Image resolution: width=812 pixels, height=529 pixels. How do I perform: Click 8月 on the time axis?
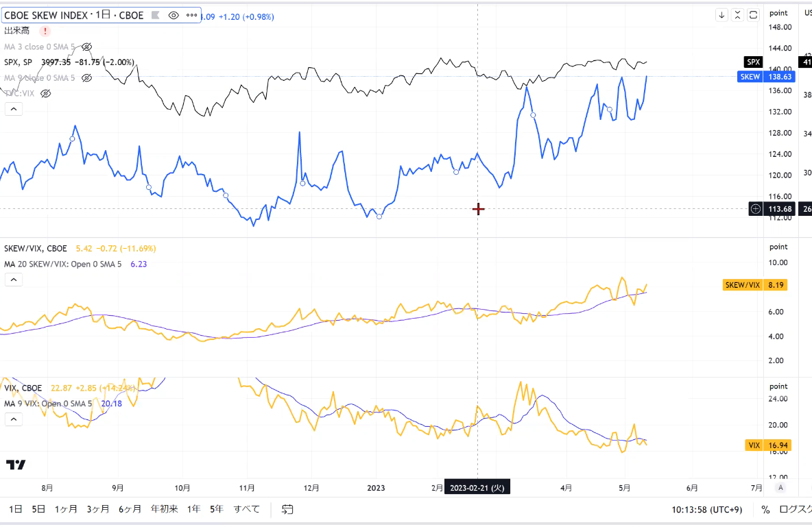pyautogui.click(x=47, y=488)
